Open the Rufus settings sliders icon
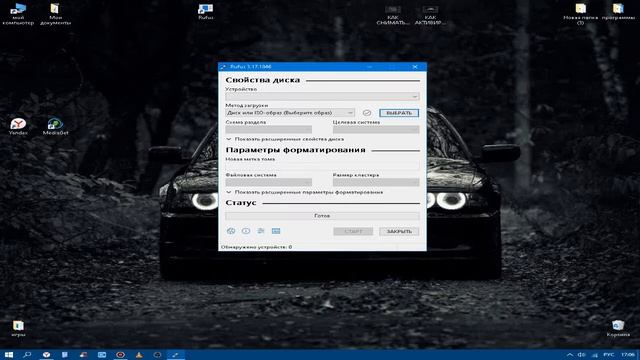Viewport: 640px width, 360px height. pyautogui.click(x=261, y=231)
